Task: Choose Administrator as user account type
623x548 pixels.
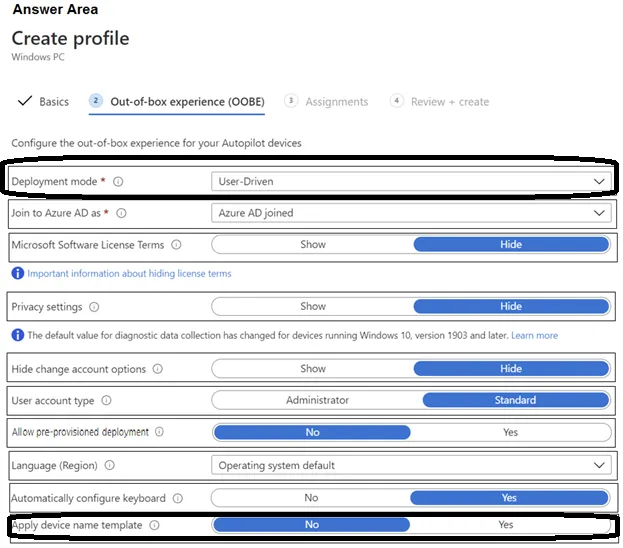Action: (317, 400)
